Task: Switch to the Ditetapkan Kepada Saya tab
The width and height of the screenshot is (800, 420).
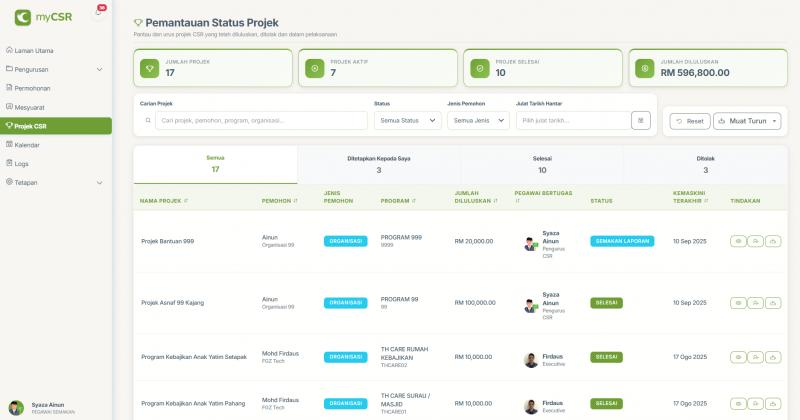Action: point(378,164)
